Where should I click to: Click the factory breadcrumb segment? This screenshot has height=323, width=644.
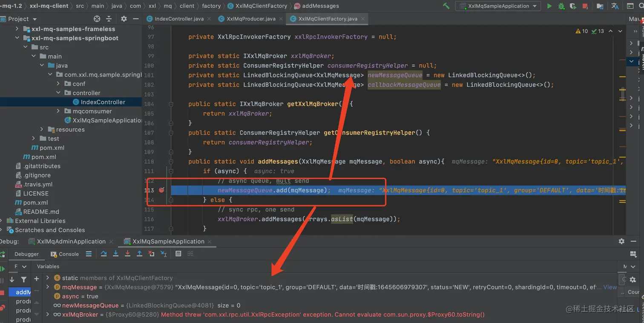(x=211, y=6)
